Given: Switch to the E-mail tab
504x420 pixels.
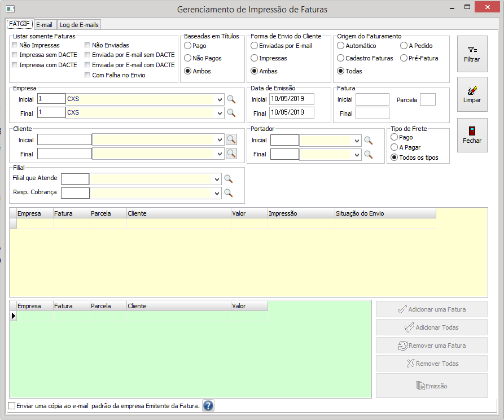Looking at the screenshot, I should (x=44, y=25).
